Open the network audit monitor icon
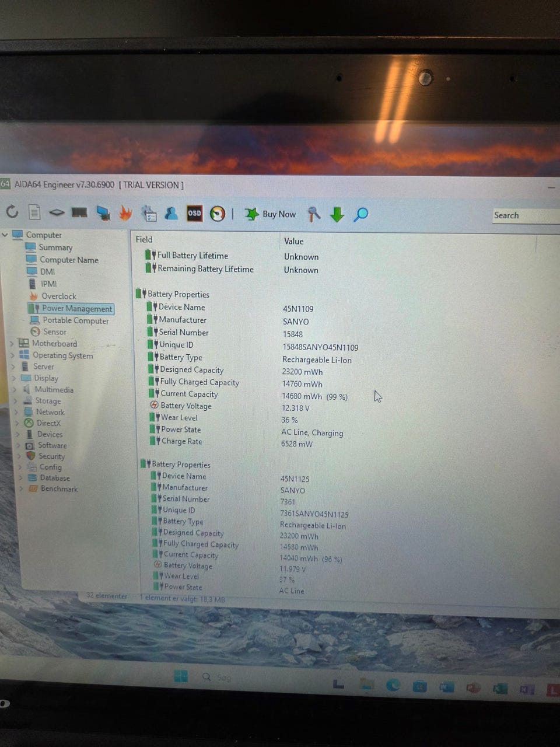 [103, 214]
